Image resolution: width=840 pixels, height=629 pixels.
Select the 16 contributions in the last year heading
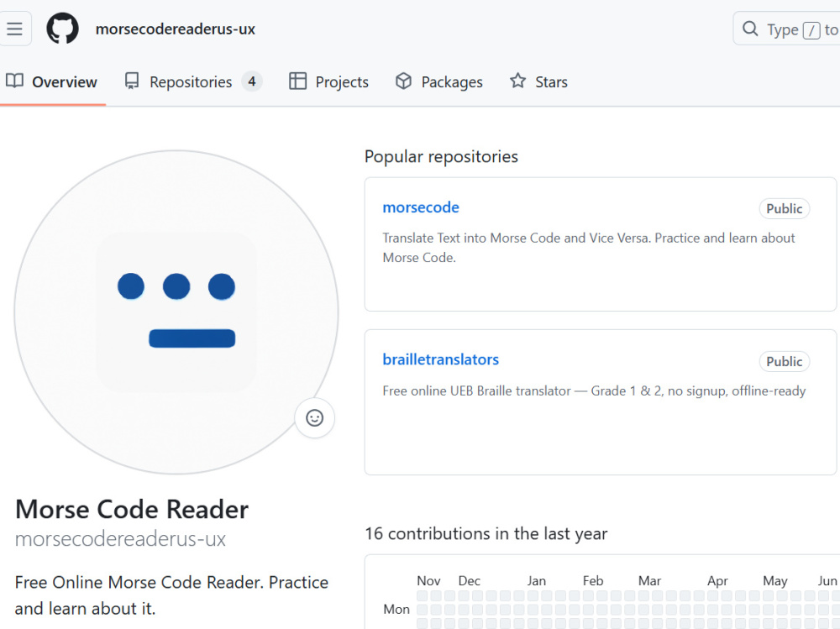pos(486,533)
